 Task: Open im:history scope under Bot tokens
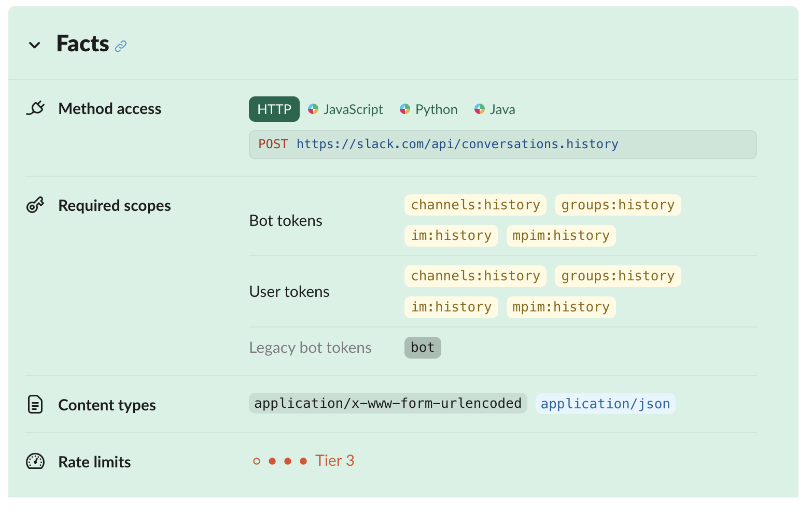(x=451, y=236)
